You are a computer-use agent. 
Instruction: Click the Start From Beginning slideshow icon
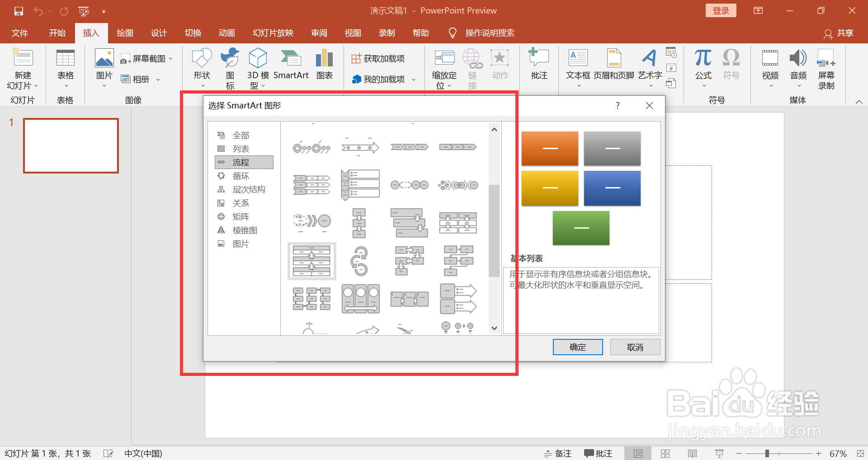[84, 11]
